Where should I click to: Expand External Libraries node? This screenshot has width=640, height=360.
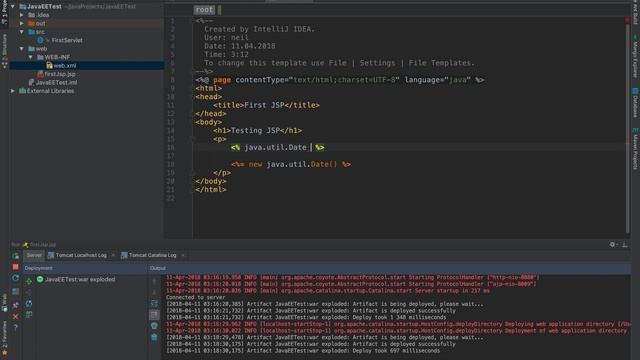(13, 91)
